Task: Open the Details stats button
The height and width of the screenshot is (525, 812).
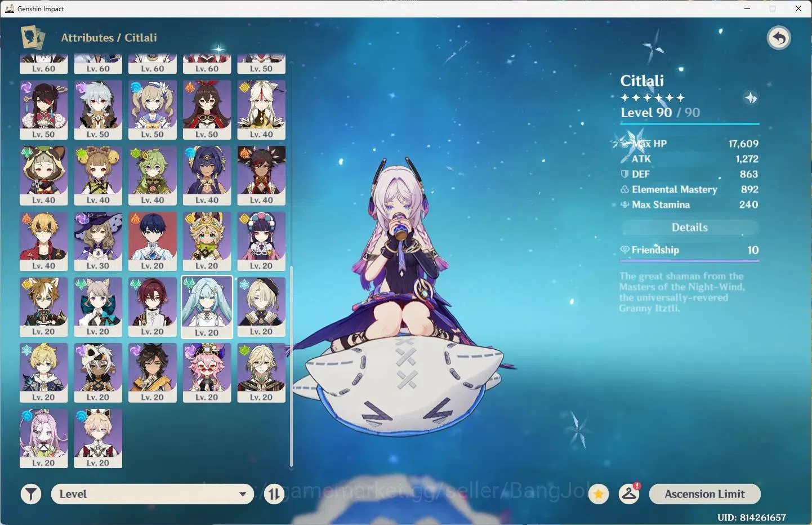Action: pyautogui.click(x=690, y=228)
